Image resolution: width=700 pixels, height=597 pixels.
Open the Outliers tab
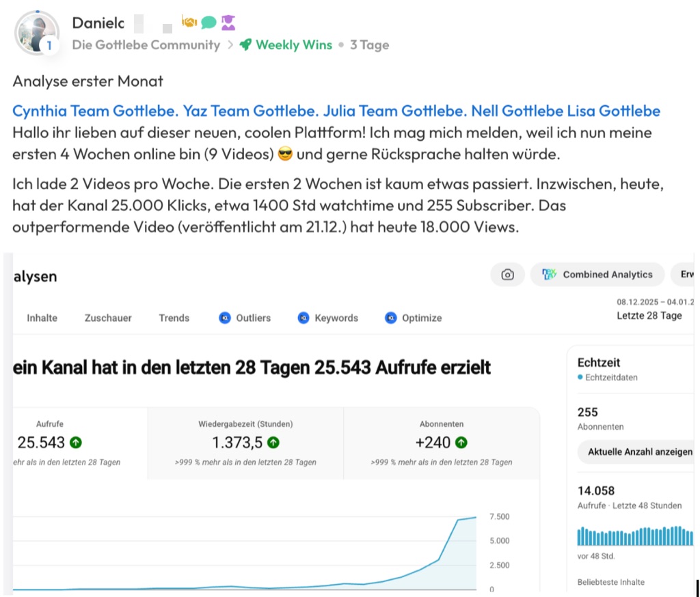(245, 318)
